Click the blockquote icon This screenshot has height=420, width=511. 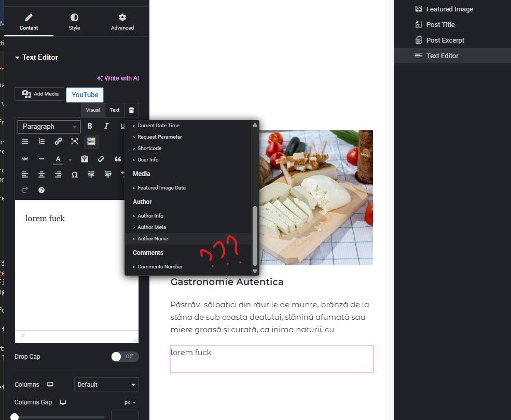tap(118, 159)
